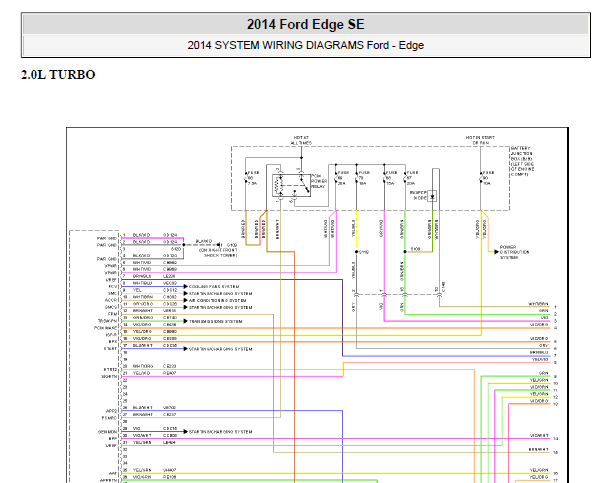This screenshot has height=483, width=600.
Task: Click the "COOLING FANS SYSTEM" reference
Action: [x=214, y=286]
